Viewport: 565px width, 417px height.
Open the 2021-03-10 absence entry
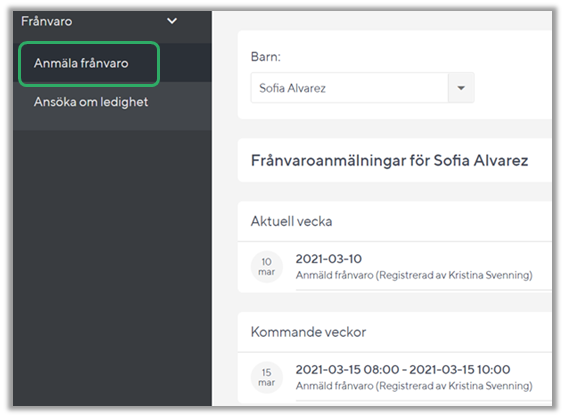point(395,267)
